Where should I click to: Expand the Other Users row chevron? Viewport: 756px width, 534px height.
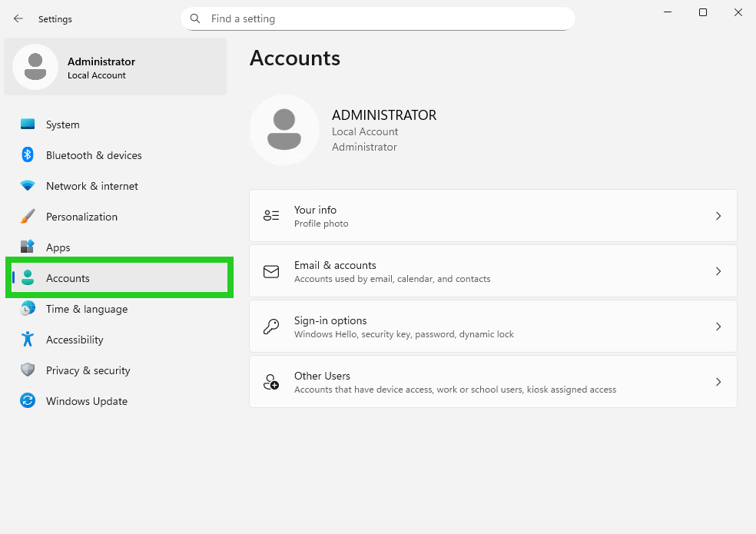point(718,382)
